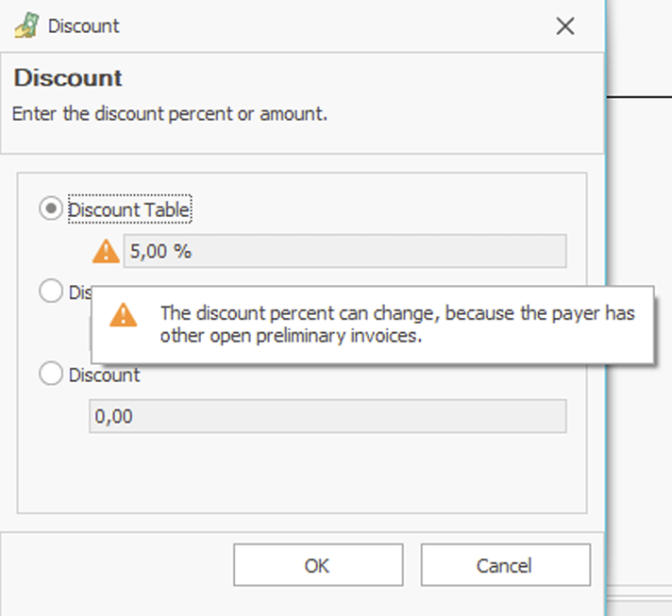Click the partially hidden 'Dis' label of the second option

[80, 292]
